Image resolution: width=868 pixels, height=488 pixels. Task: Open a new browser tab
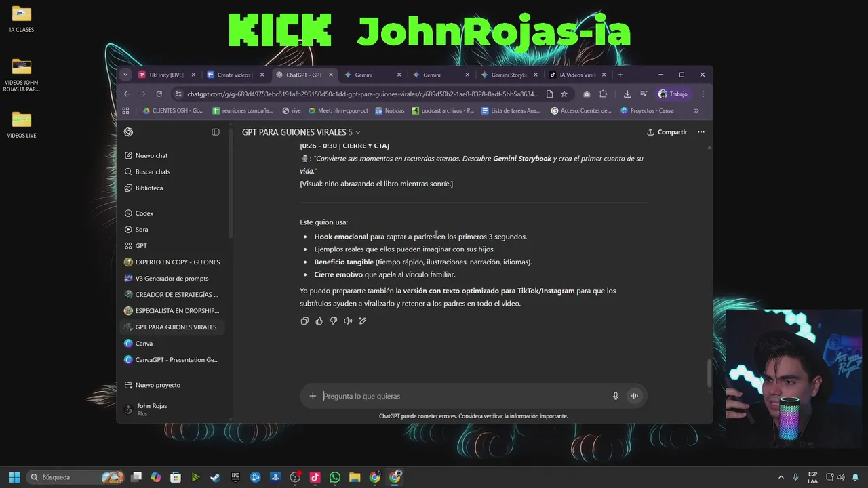(620, 75)
